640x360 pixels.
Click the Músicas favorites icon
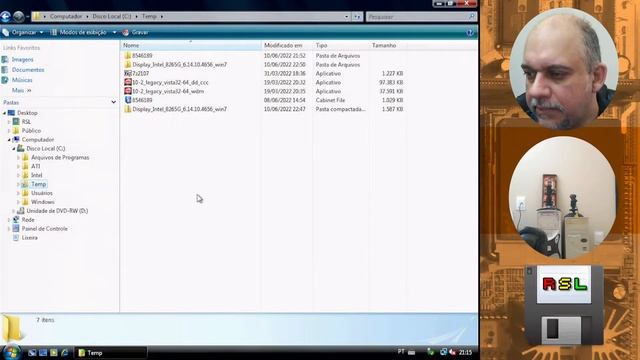tap(5, 80)
